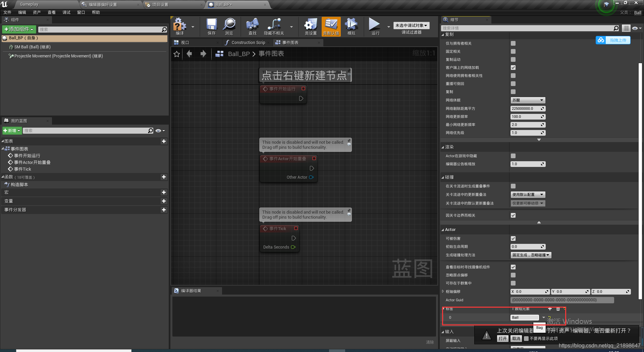Toggle the Actor在游戏中隐藏 checkbox
This screenshot has width=644, height=352.
click(x=513, y=156)
